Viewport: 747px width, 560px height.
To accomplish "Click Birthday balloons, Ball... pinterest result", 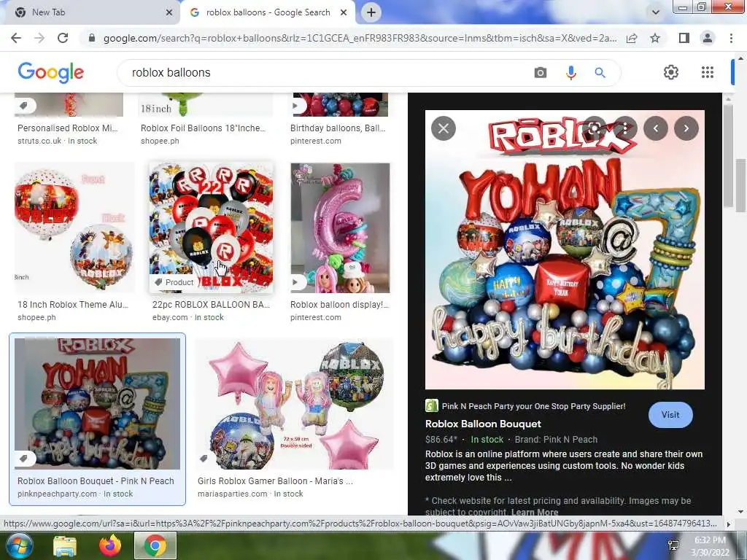I will [338, 128].
